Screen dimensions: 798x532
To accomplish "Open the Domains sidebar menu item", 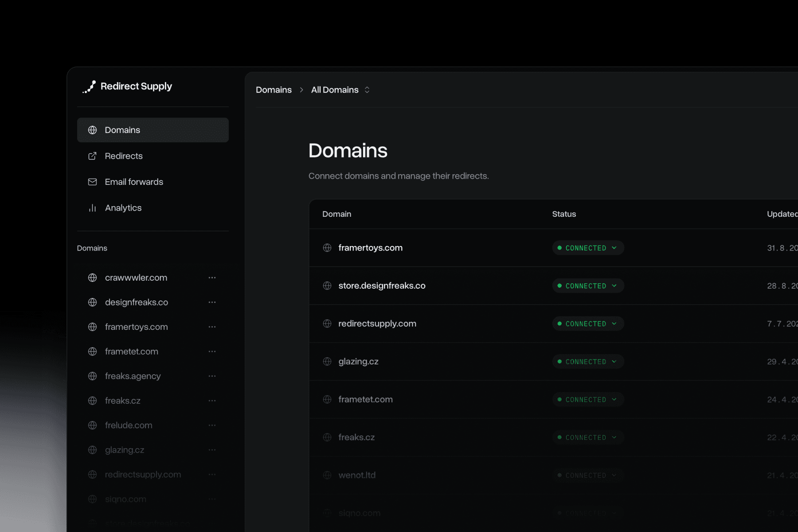I will coord(153,130).
